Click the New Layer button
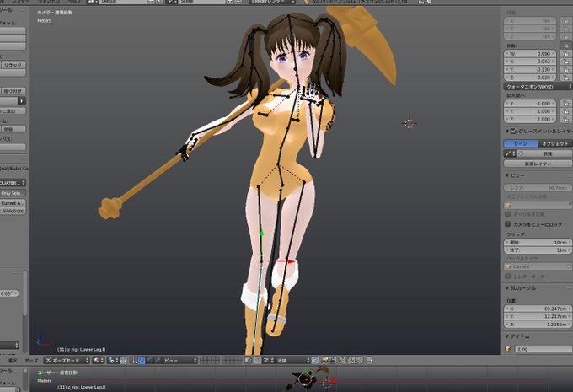The image size is (573, 392). pos(538,164)
